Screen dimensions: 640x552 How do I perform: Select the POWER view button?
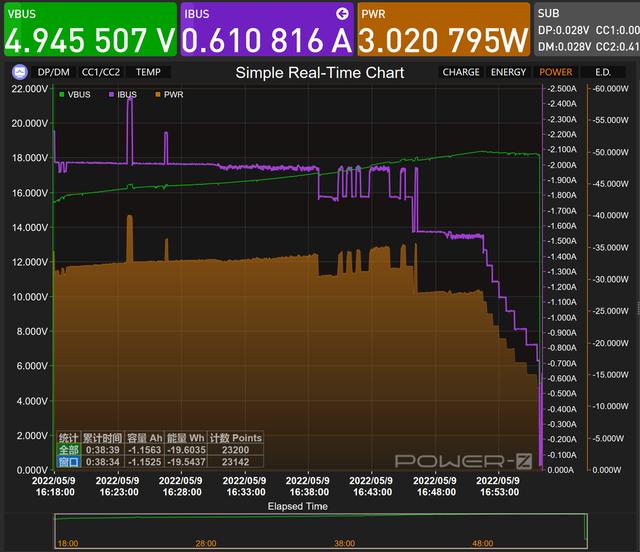[555, 72]
